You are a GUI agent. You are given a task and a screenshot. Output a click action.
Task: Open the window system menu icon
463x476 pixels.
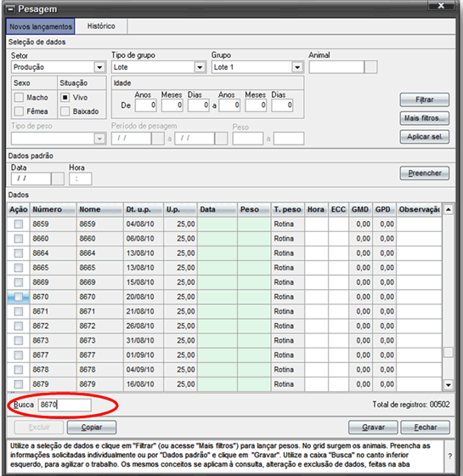[x=11, y=9]
